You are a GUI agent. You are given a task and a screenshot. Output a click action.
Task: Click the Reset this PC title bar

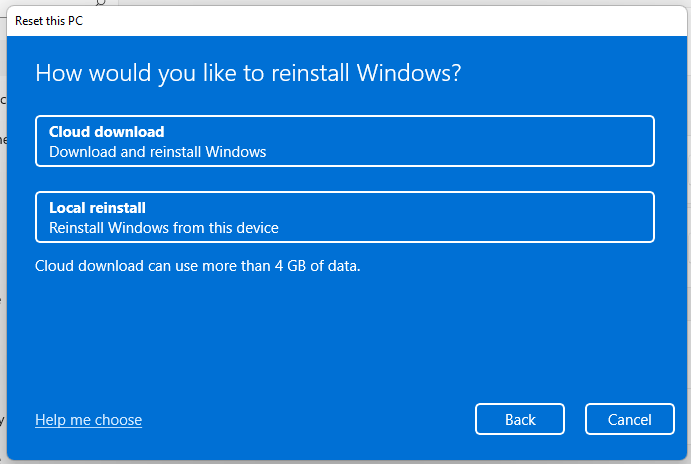point(300,21)
